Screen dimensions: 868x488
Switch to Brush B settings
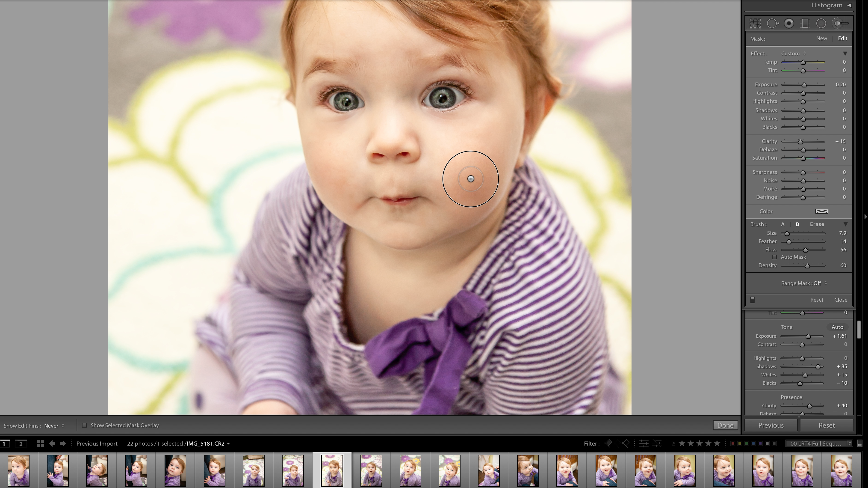click(x=797, y=224)
